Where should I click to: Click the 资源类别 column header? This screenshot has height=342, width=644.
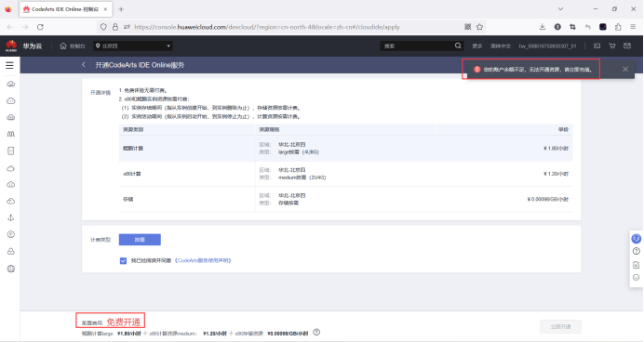click(x=133, y=129)
